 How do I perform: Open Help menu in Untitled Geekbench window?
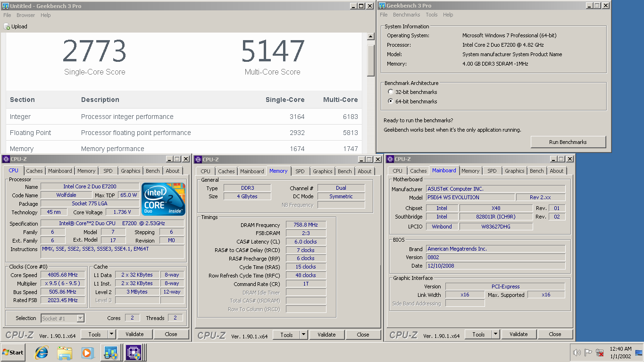pyautogui.click(x=46, y=15)
